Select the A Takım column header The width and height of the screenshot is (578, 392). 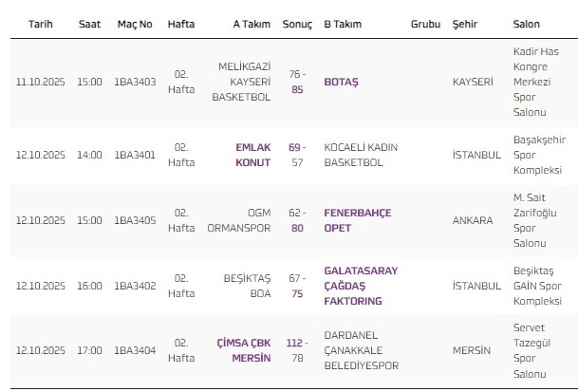[x=252, y=23]
